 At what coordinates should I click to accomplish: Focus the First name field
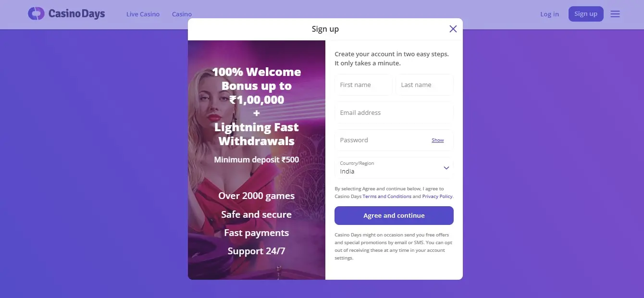(x=363, y=85)
